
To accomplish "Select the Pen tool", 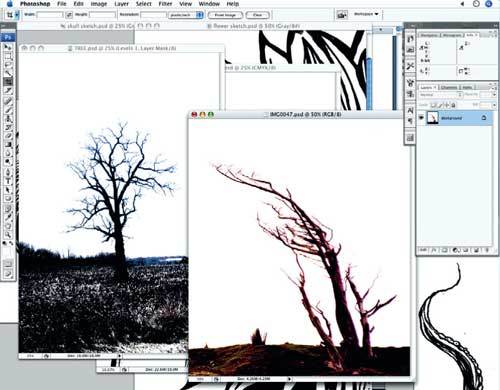I will click(x=8, y=173).
